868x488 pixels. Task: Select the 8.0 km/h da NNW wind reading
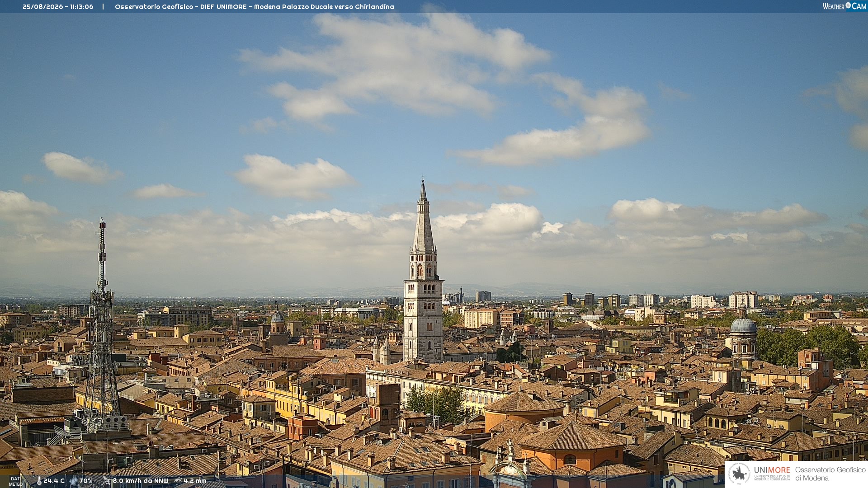tap(141, 481)
